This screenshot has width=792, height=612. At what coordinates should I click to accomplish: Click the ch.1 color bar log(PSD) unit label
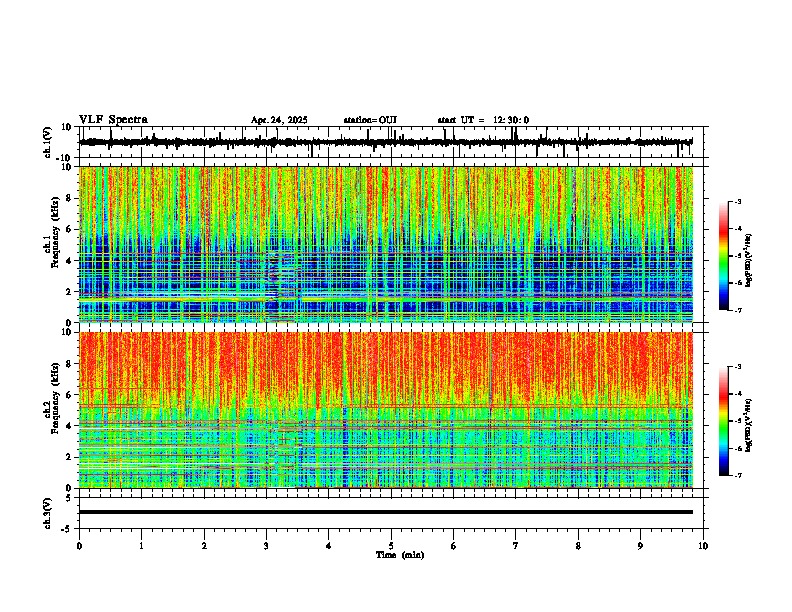(x=748, y=261)
